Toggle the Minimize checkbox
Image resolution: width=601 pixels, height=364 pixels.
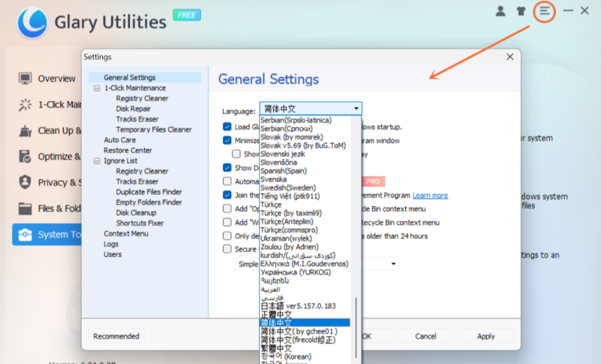click(227, 141)
